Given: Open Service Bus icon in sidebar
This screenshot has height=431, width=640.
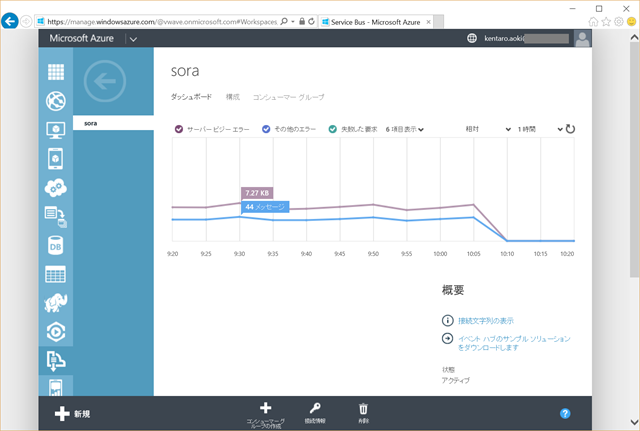Looking at the screenshot, I should click(x=56, y=361).
